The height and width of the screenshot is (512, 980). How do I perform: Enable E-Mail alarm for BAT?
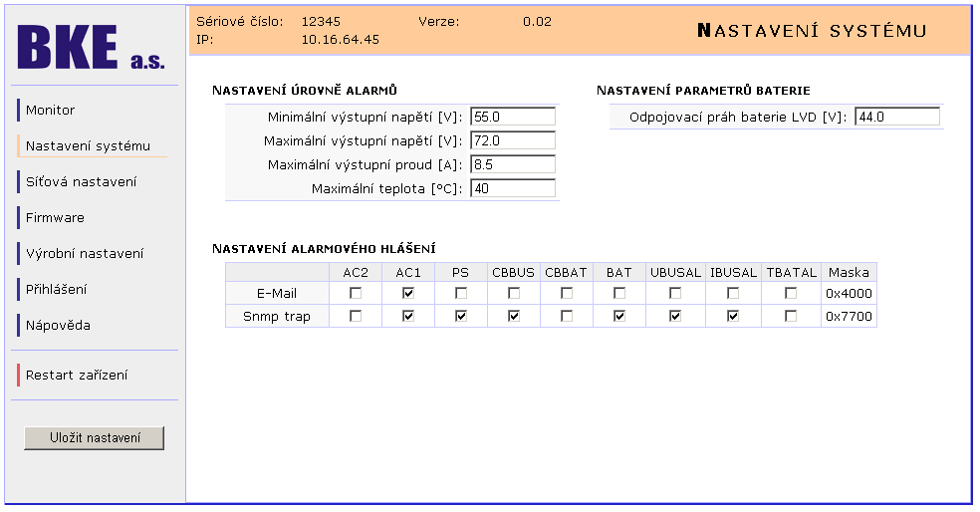[x=619, y=293]
